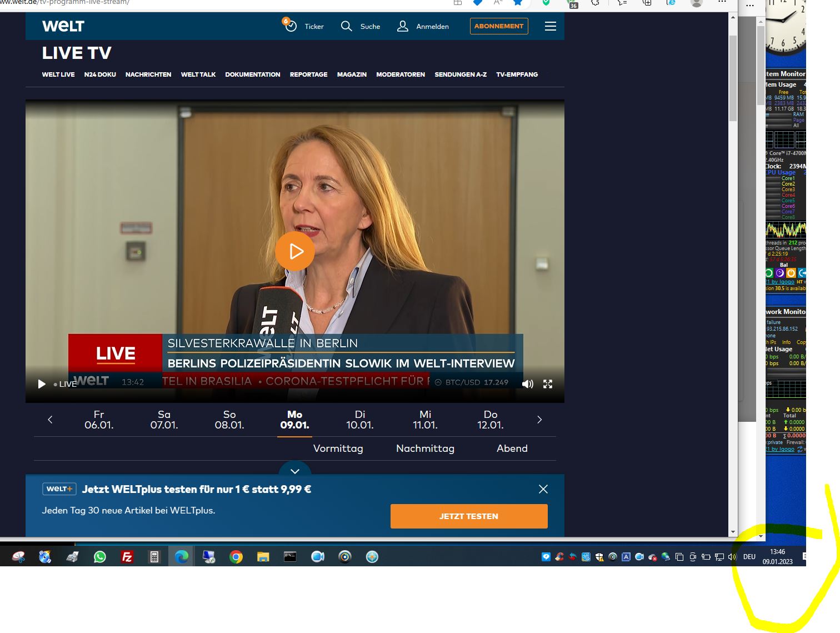Viewport: 840px width, 633px height.
Task: Click the small play icon in player bar
Action: (42, 384)
